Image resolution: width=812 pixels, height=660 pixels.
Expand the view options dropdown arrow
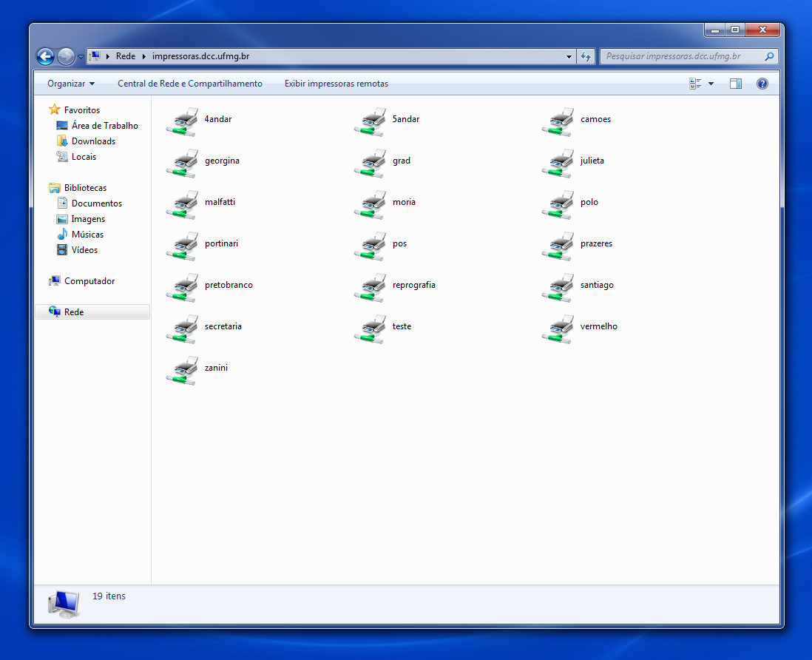click(x=711, y=84)
